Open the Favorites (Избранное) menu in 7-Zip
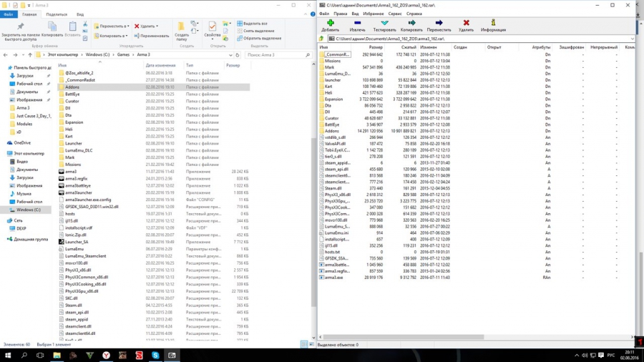 pos(373,13)
